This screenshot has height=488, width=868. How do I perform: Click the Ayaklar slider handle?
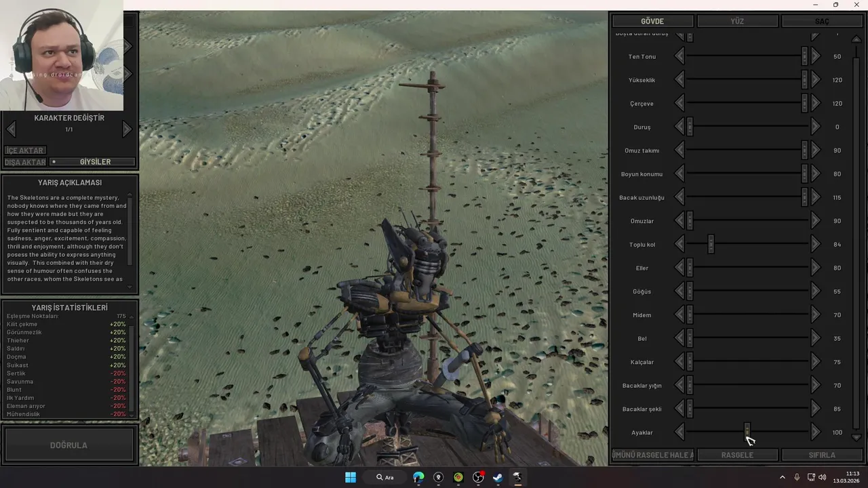pos(747,431)
